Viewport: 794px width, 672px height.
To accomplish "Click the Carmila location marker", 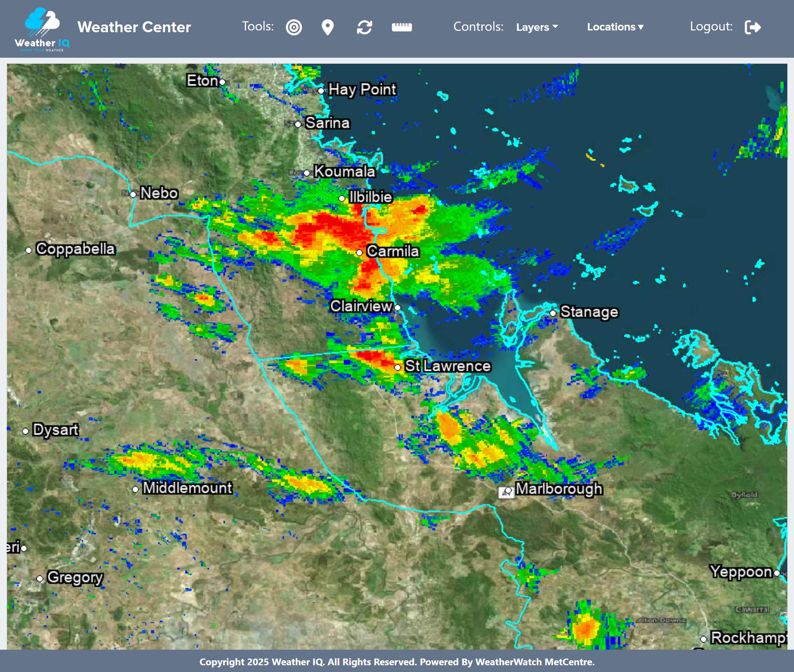I will pos(359,253).
